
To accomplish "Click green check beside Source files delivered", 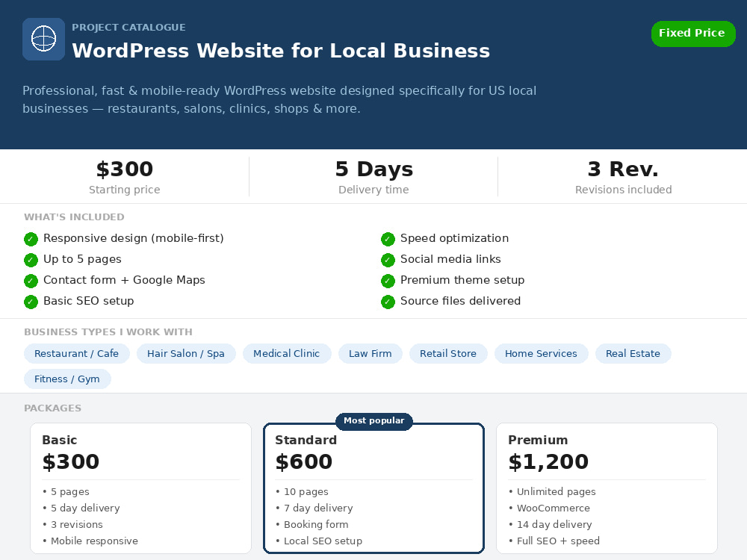I will (388, 302).
